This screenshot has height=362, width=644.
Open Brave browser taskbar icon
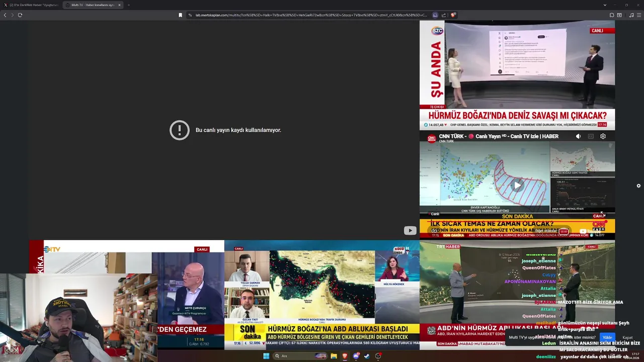tap(345, 356)
